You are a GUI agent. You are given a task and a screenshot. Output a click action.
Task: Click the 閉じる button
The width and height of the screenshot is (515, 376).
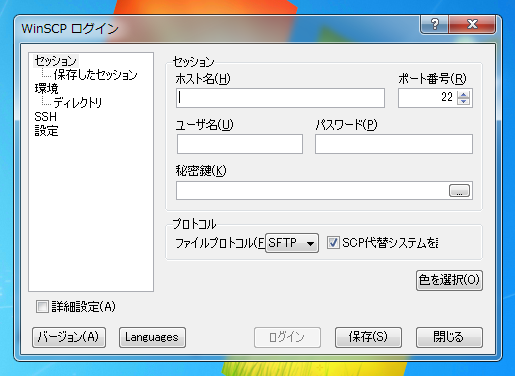click(449, 337)
